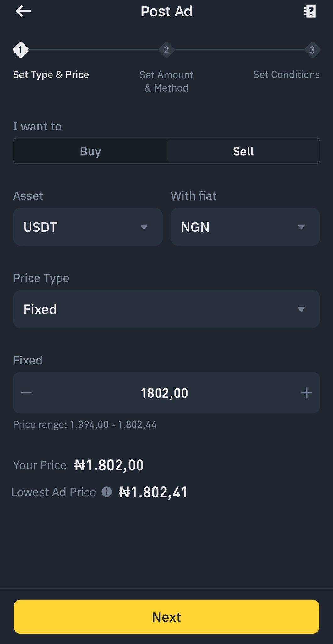Tap the step 1 diamond marker
The width and height of the screenshot is (333, 644).
(20, 50)
